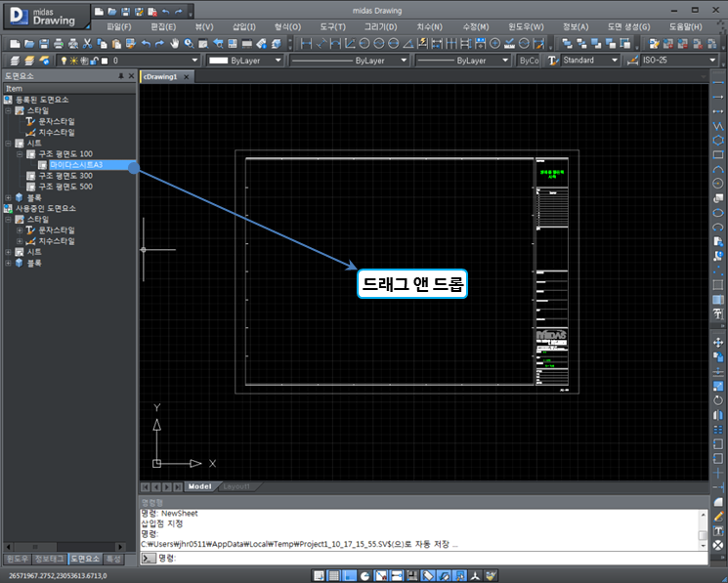Select the Mirror tool in right toolbar

(718, 415)
